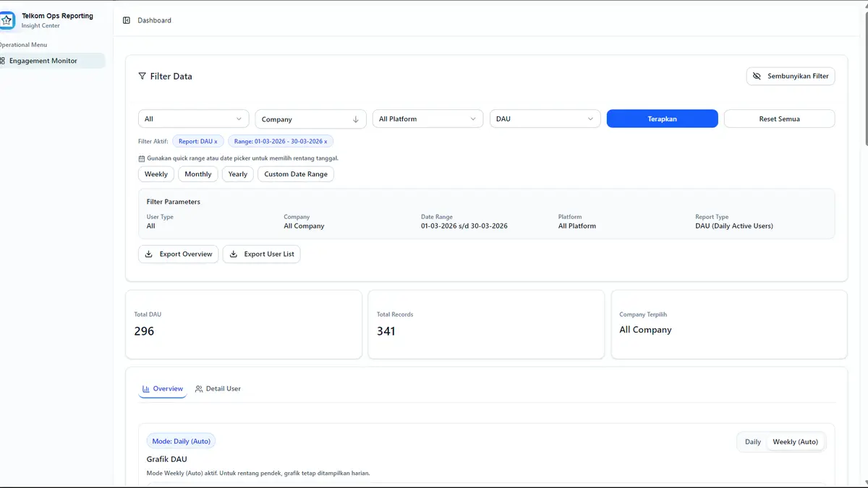Click the Platform value All Platform in parameters

pos(577,226)
